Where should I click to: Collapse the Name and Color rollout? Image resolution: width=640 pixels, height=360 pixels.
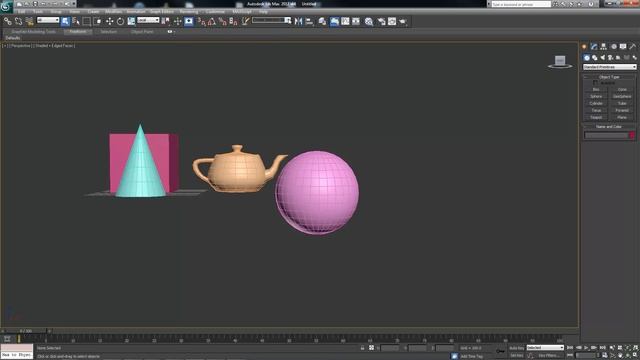609,127
